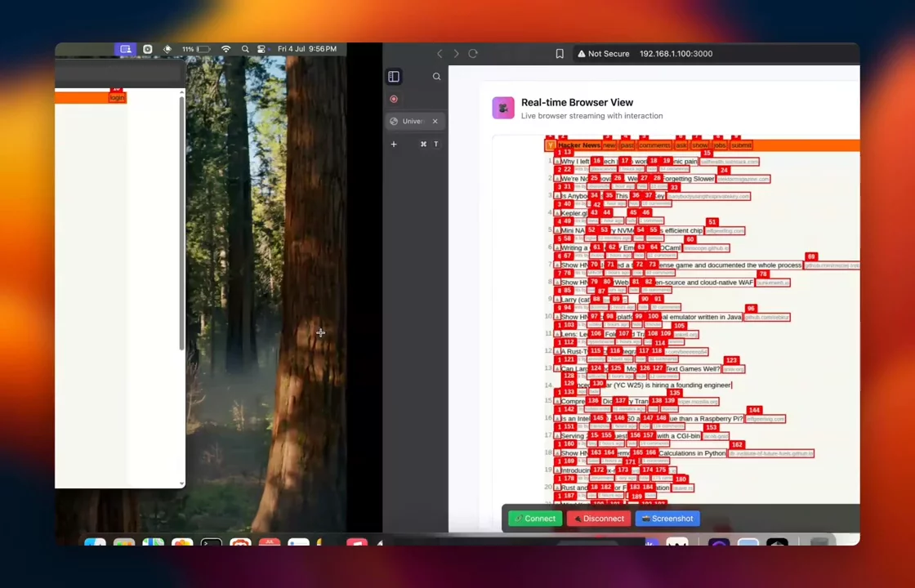Go forward in the browser

(457, 54)
